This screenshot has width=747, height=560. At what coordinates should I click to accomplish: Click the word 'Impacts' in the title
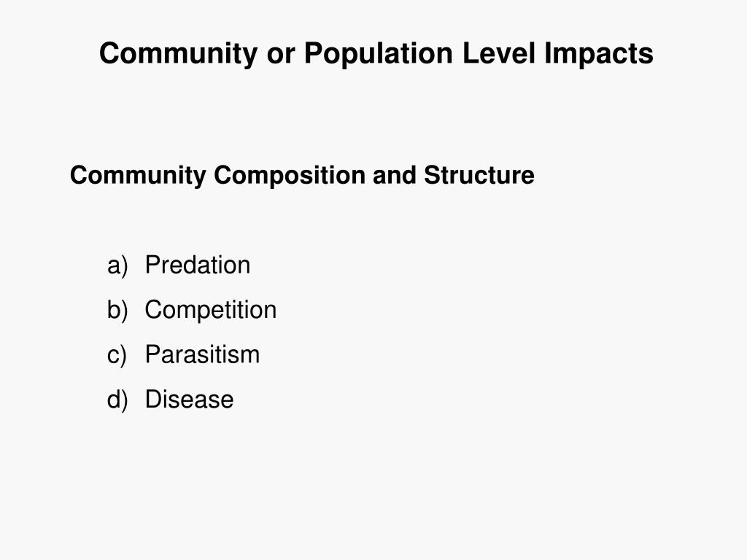coord(599,53)
